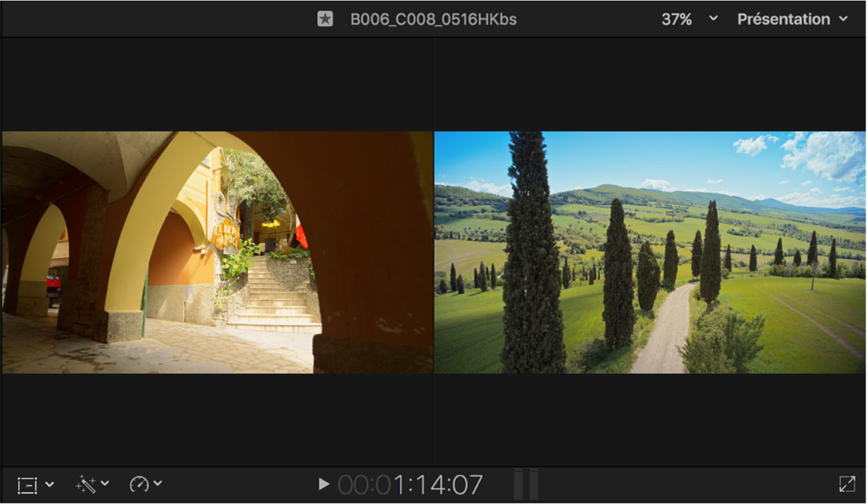Click the magic wand enhancements icon
Image resolution: width=867 pixels, height=504 pixels.
coord(86,484)
